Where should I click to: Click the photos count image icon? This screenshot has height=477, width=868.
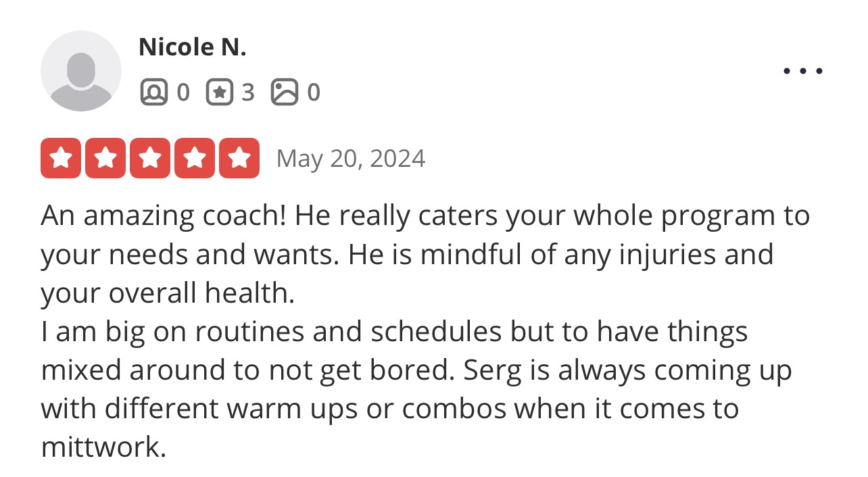[285, 92]
